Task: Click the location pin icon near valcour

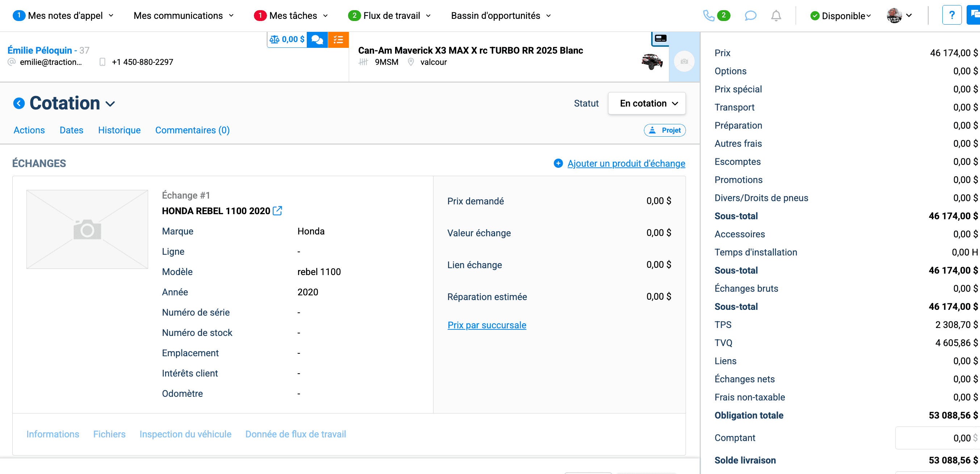Action: (411, 62)
